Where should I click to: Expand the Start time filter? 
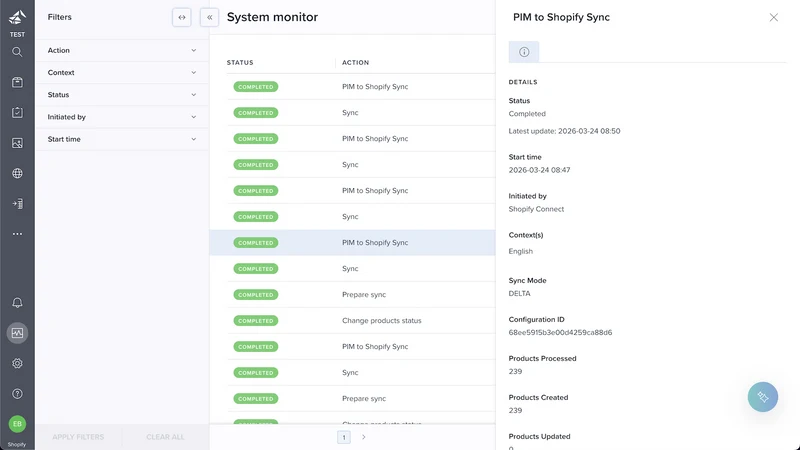point(122,139)
